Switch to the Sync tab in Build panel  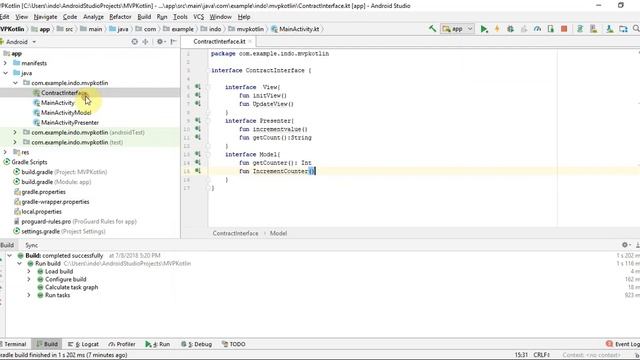31,245
